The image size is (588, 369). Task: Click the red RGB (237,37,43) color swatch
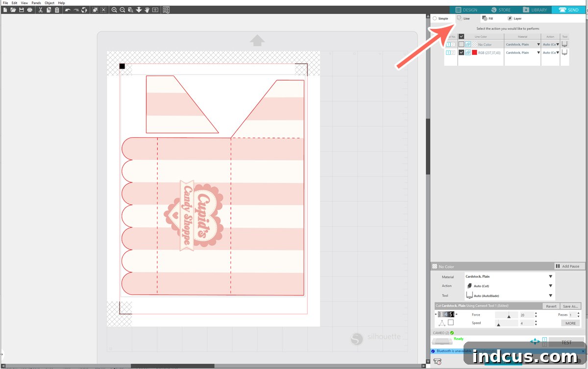(474, 52)
